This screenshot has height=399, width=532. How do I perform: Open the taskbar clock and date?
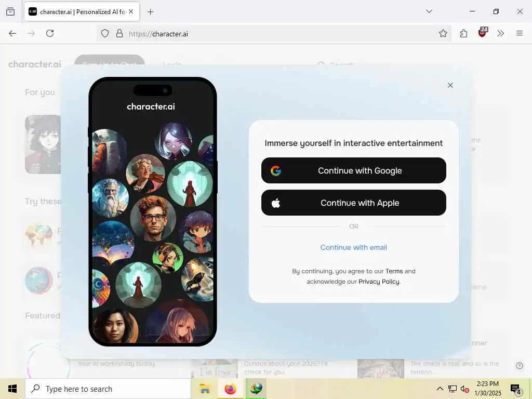(x=487, y=389)
